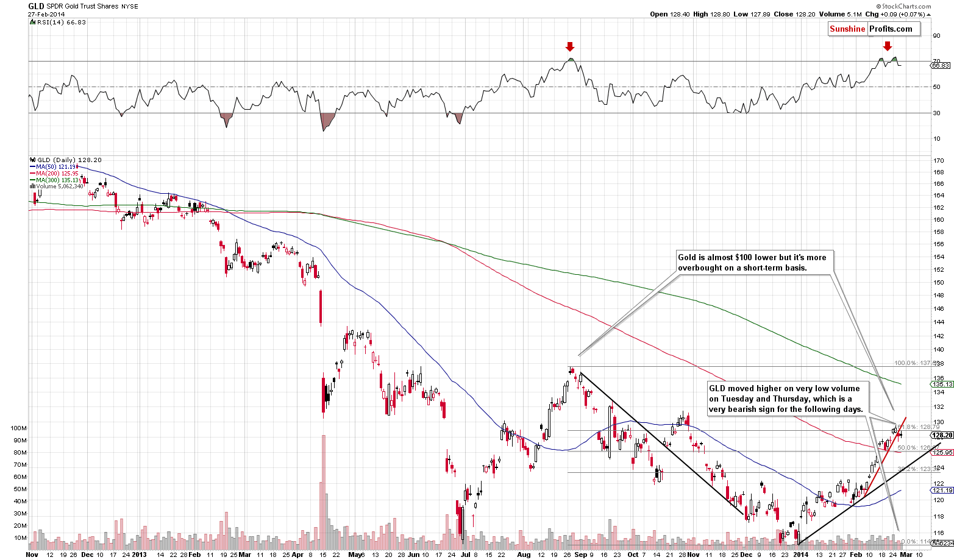Click the 'MA(200) 125.95' legend entry
Screen dimensions: 954x560
click(x=59, y=173)
